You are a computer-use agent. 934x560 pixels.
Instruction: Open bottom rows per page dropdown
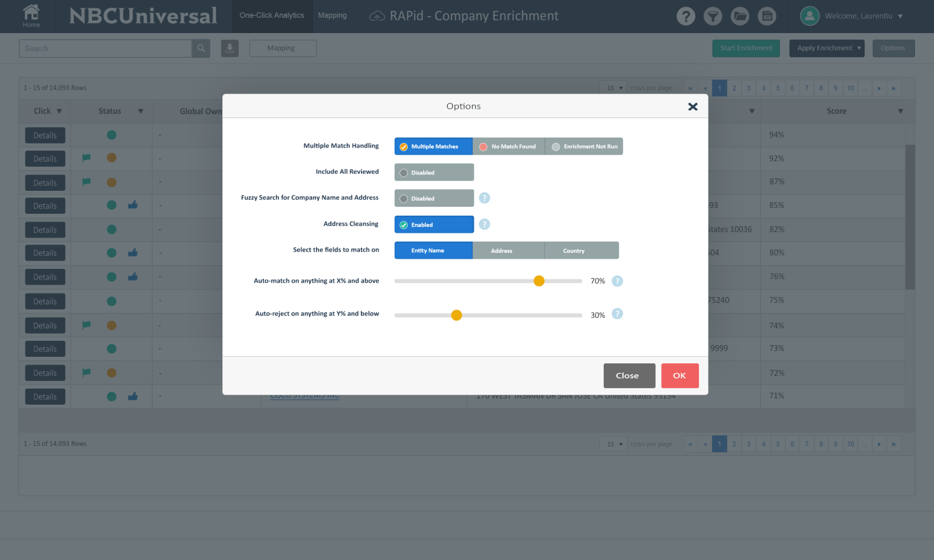pyautogui.click(x=613, y=444)
